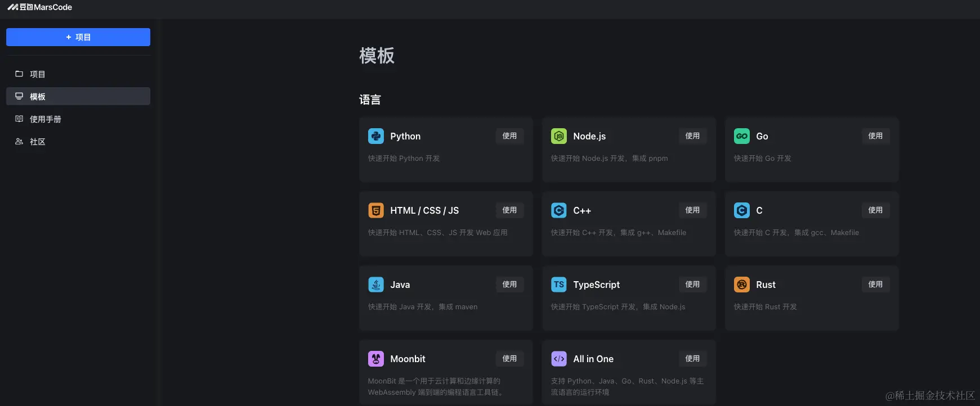
Task: Click the Python card title
Action: (x=405, y=136)
